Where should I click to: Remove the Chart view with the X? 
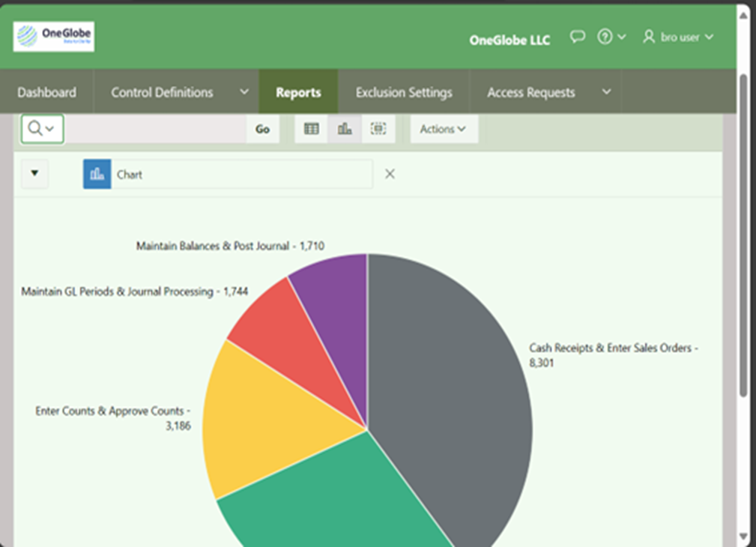coord(389,173)
